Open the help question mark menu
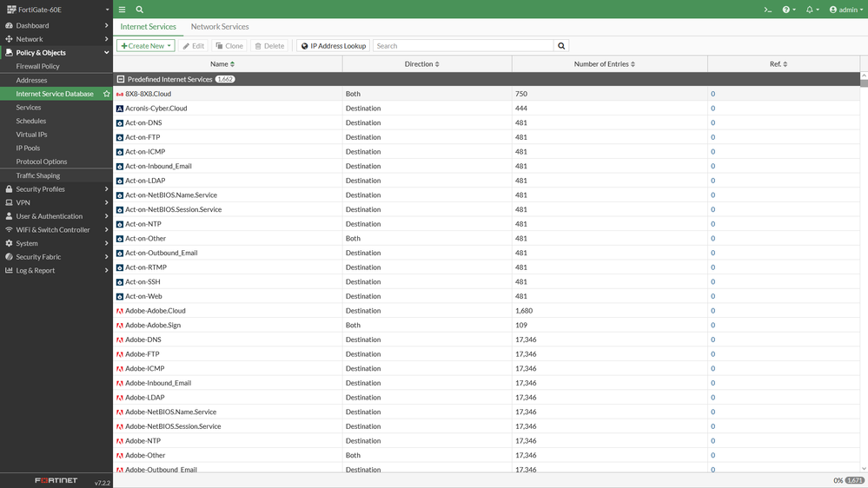Screen dimensions: 868x488 788,10
